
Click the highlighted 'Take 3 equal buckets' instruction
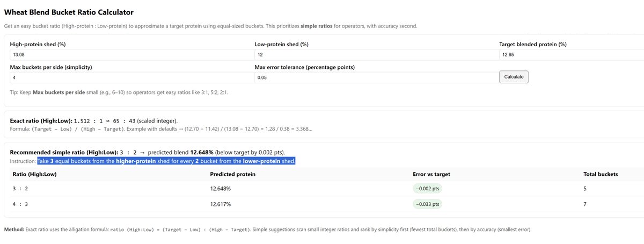(166, 161)
